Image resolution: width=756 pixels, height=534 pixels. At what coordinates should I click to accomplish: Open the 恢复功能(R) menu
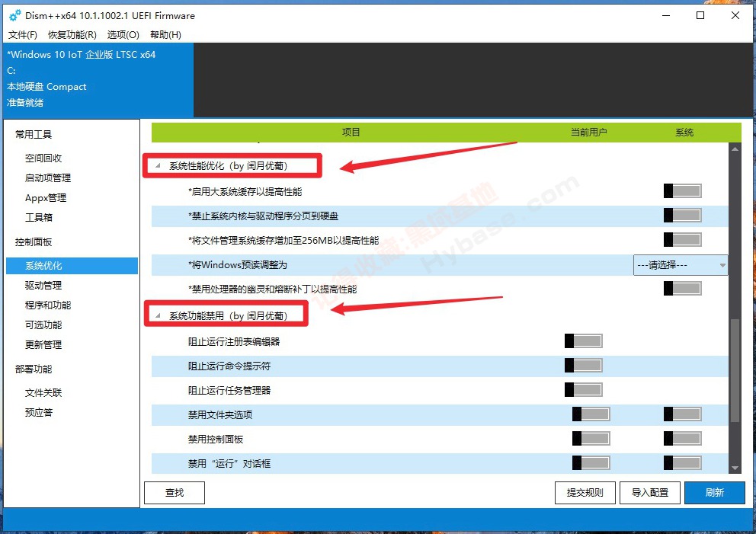coord(72,35)
